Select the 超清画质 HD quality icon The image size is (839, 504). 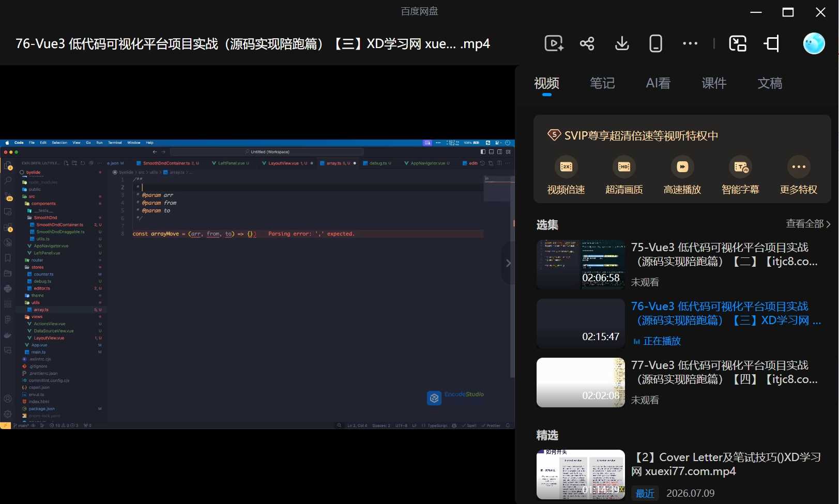[624, 166]
